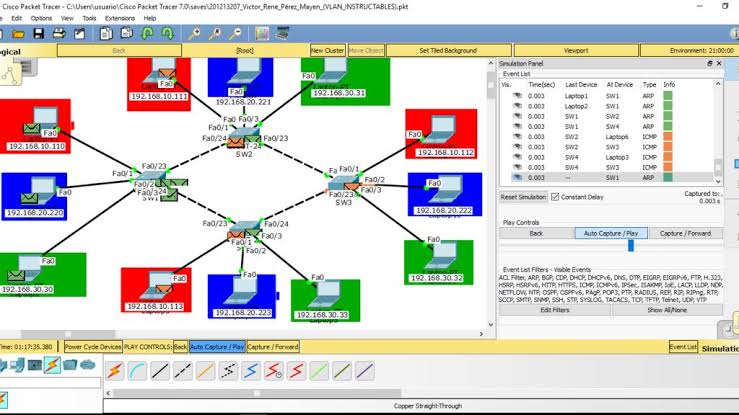This screenshot has width=739, height=415.
Task: Click orange info swatch of SW2 to Laptop6 event
Action: pyautogui.click(x=668, y=137)
